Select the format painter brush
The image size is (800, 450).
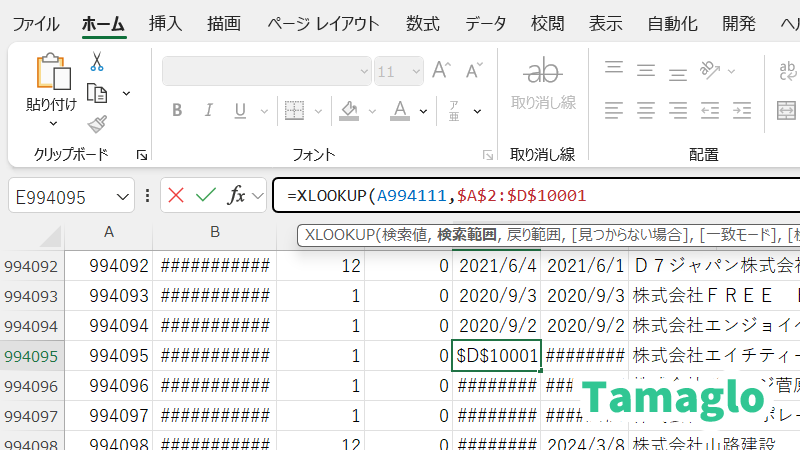tap(97, 124)
